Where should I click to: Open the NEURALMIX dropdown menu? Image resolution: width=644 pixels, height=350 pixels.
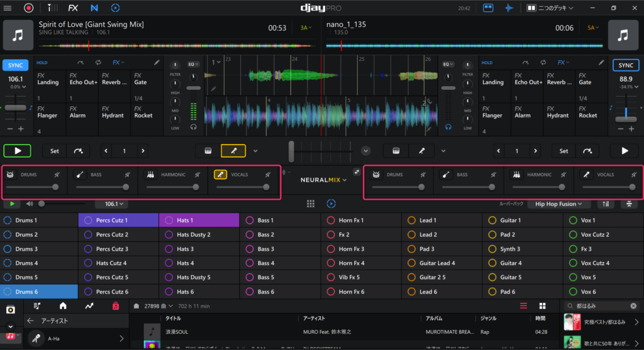coord(323,180)
